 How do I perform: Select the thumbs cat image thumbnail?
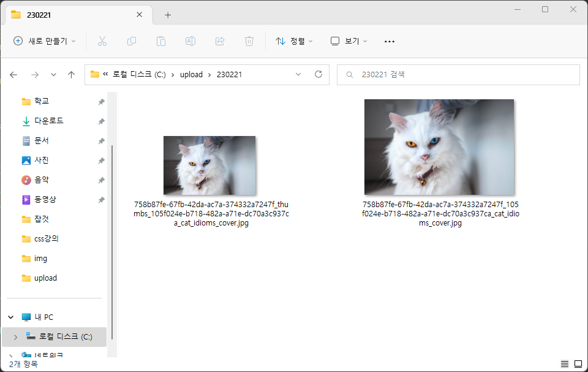click(x=209, y=165)
